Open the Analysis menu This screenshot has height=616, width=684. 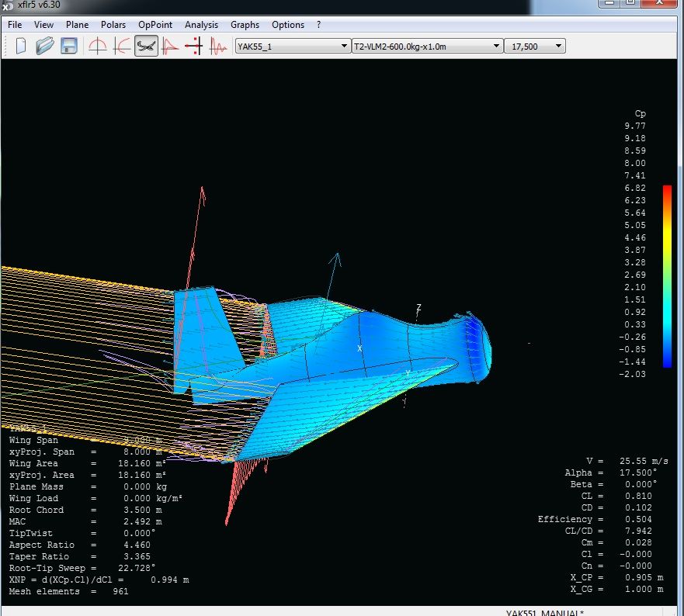[x=201, y=25]
